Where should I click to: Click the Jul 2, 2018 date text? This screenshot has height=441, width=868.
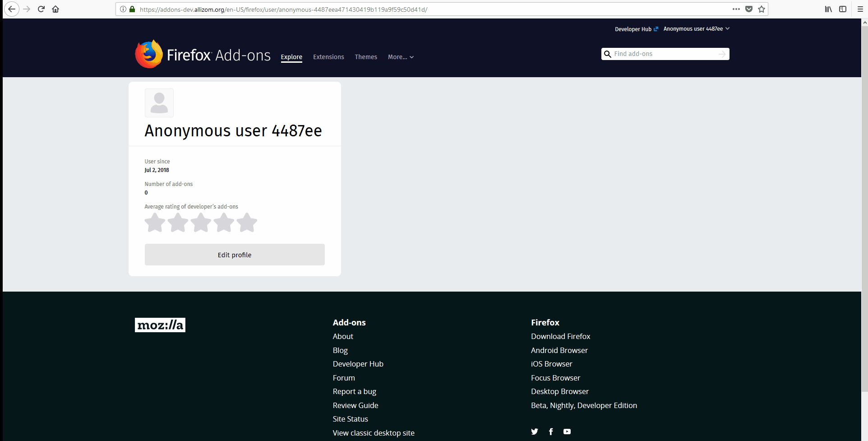[x=157, y=170]
